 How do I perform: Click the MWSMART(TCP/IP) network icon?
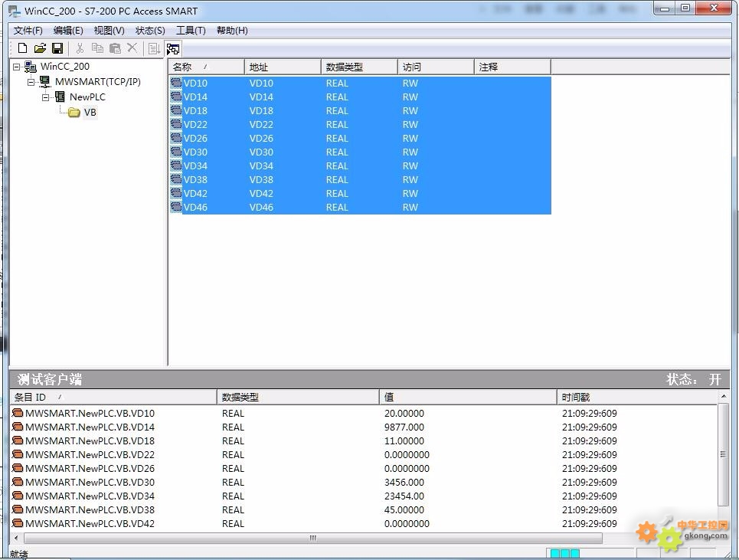(x=44, y=81)
